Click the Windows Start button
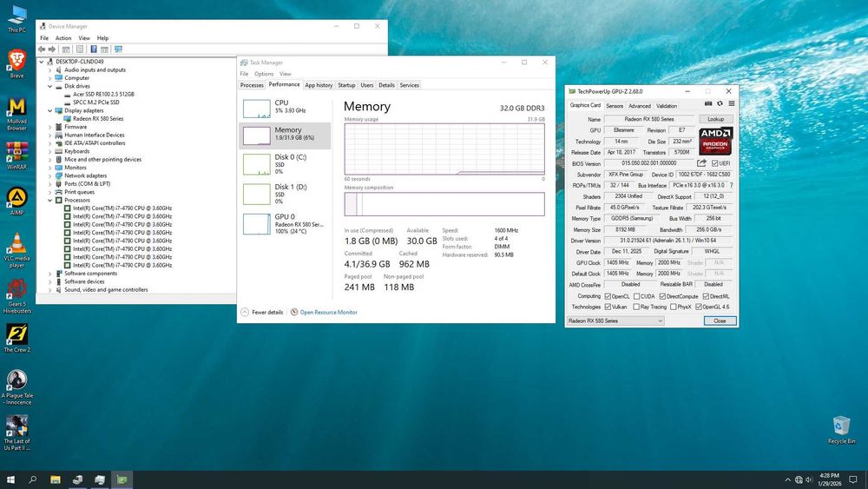Viewport: 868px width, 489px height. click(x=10, y=479)
